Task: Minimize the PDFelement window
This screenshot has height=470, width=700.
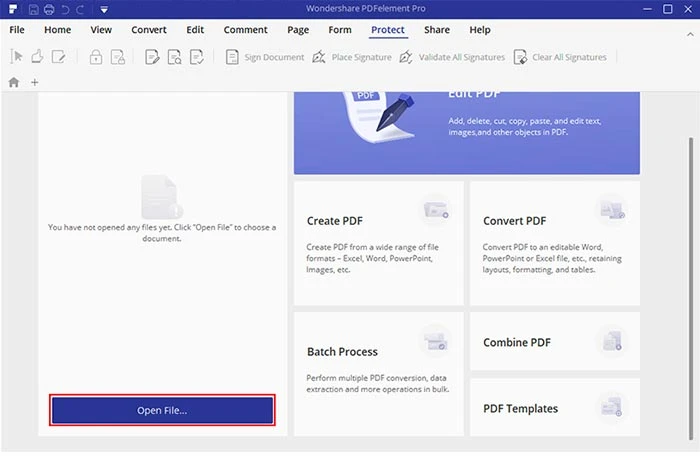Action: point(647,9)
